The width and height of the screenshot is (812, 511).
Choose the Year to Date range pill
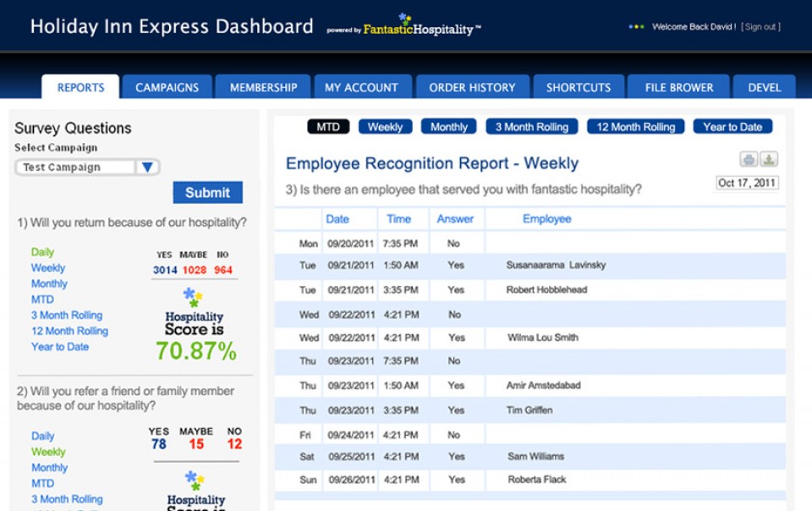pyautogui.click(x=732, y=127)
